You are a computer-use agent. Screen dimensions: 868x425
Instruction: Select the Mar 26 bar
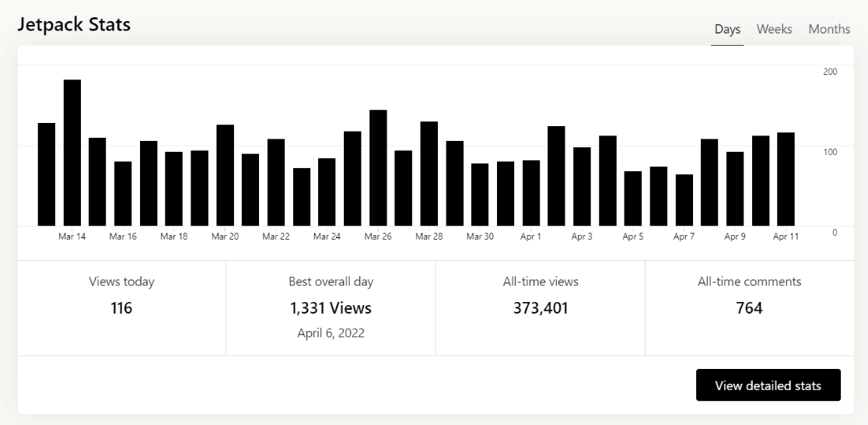378,167
